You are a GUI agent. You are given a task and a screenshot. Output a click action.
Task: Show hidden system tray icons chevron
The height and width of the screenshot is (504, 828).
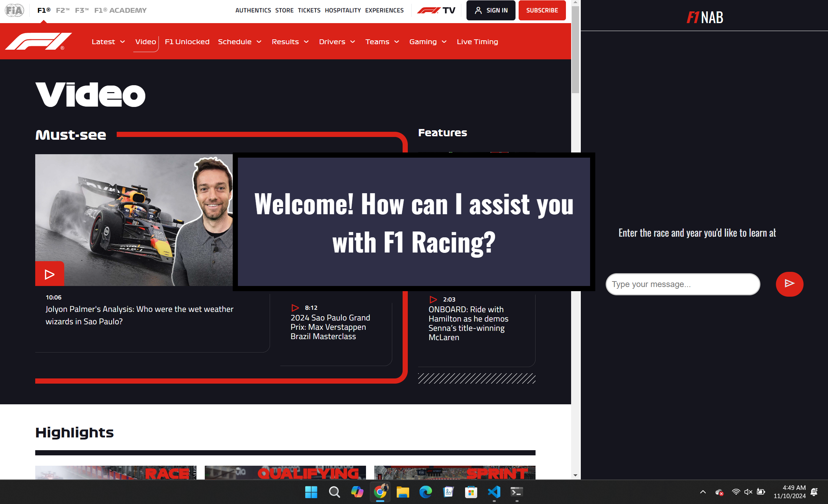pos(703,492)
